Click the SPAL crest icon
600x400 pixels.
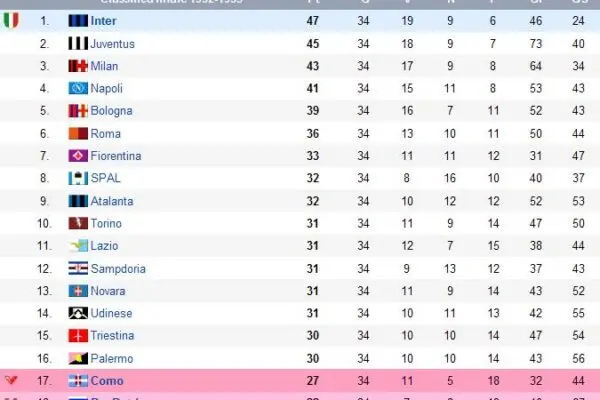[78, 178]
